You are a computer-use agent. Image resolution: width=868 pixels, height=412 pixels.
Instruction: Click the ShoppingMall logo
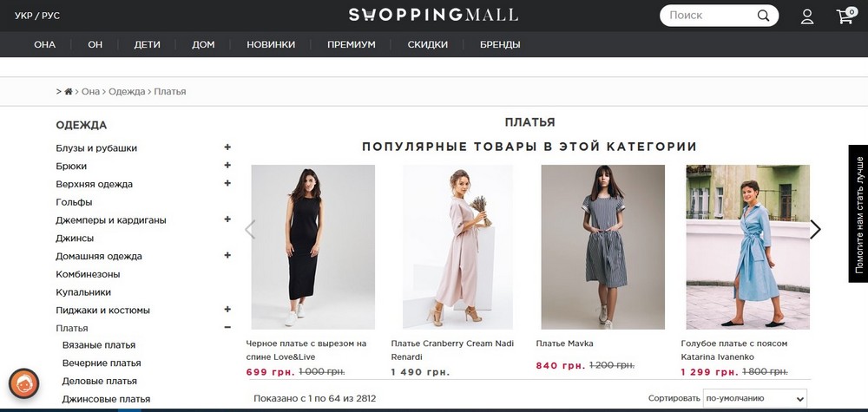click(433, 15)
